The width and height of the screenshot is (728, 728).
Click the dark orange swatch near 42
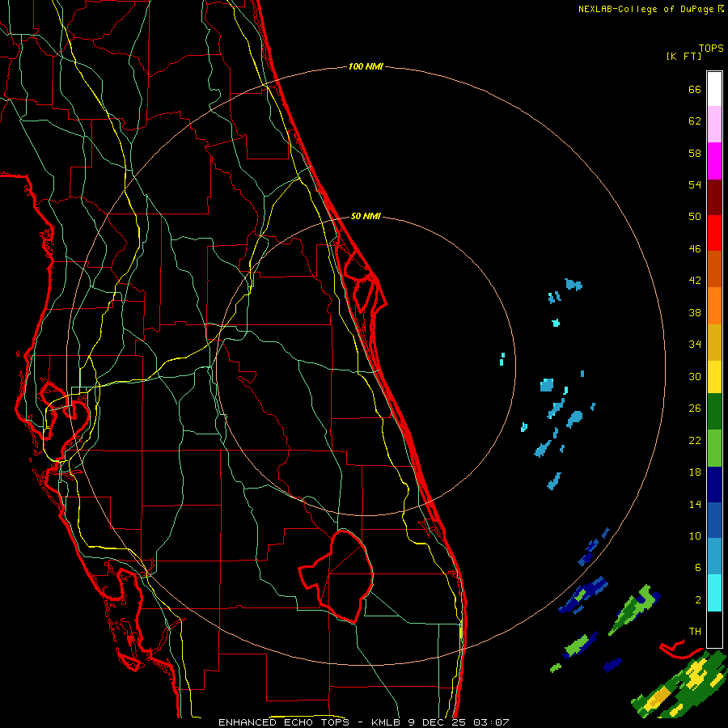tap(714, 269)
